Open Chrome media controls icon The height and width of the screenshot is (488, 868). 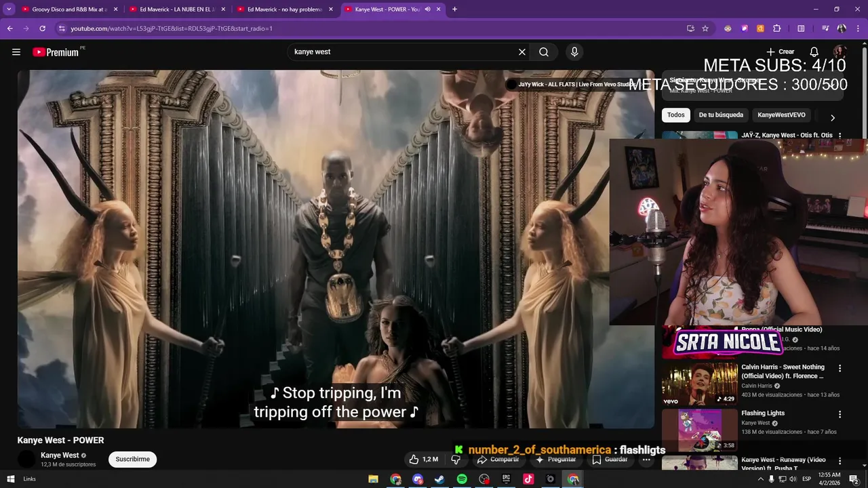coord(825,28)
